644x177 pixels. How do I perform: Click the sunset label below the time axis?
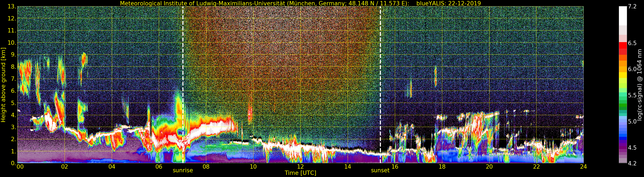point(380,171)
